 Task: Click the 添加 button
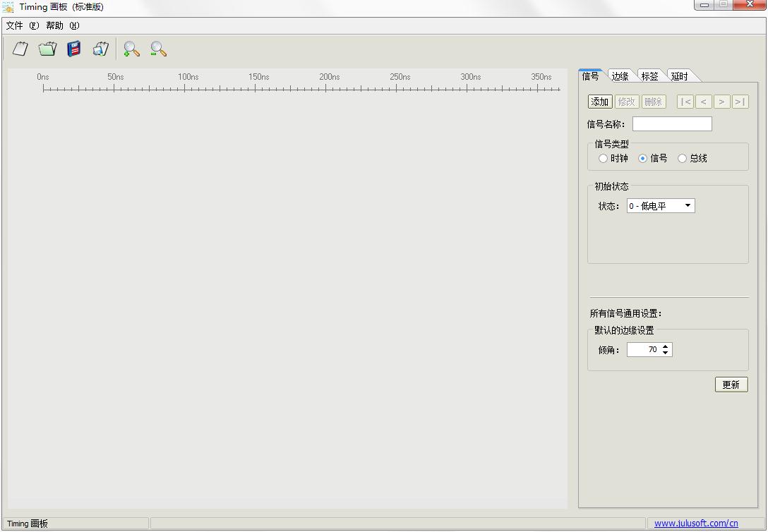pyautogui.click(x=600, y=102)
